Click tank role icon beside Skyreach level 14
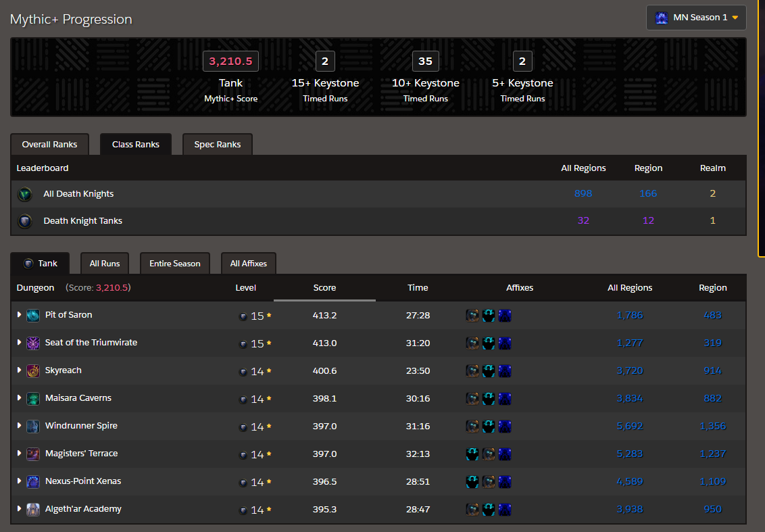This screenshot has width=765, height=532. [x=243, y=372]
